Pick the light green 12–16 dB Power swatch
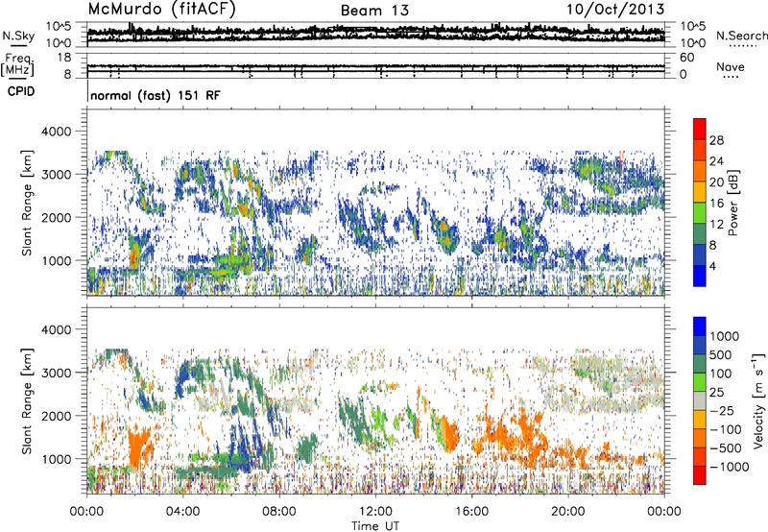Viewport: 768px width, 532px height. coord(700,213)
